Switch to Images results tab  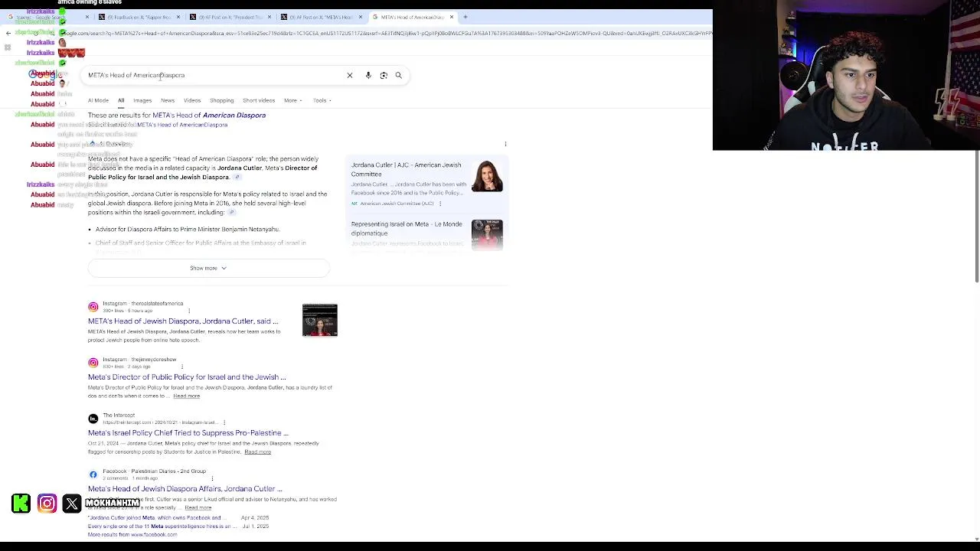(142, 100)
